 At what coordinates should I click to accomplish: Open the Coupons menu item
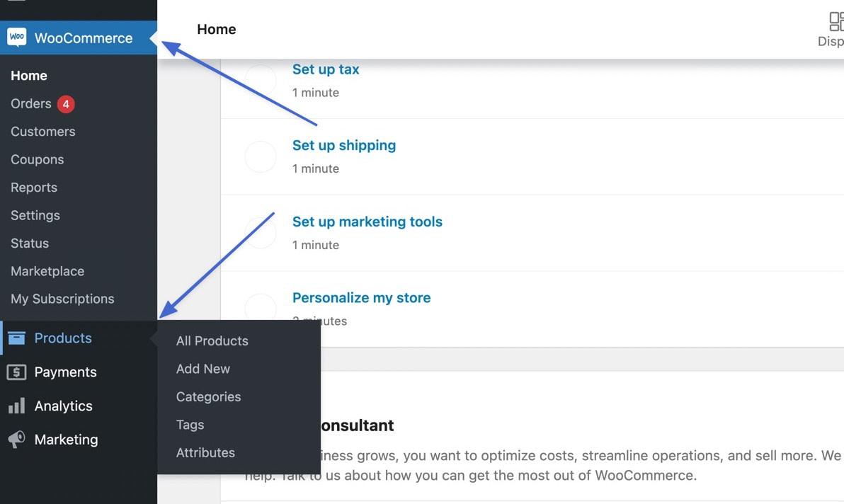click(x=37, y=160)
